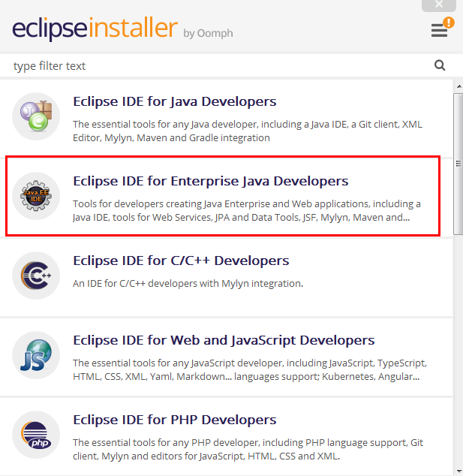Image resolution: width=463 pixels, height=476 pixels.
Task: Select Eclipse IDE for PHP Developers title
Action: (175, 420)
